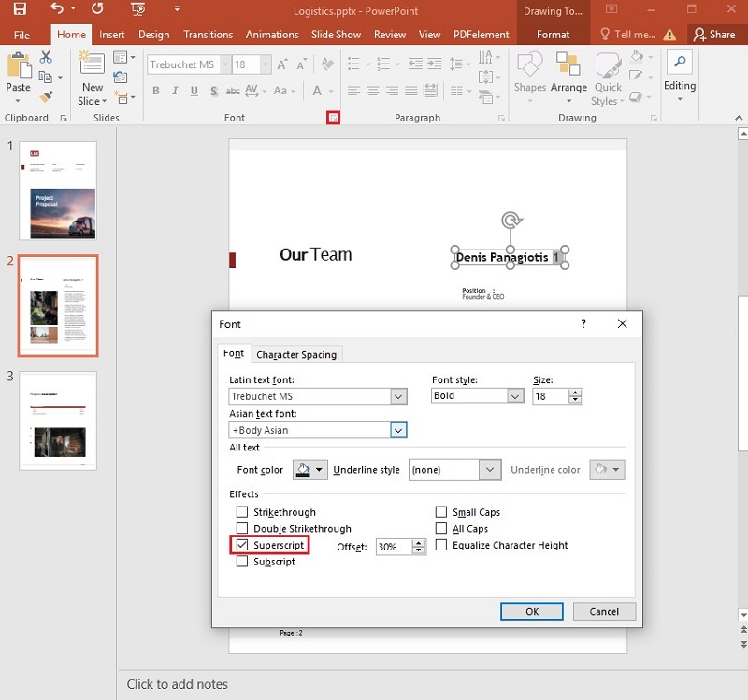Click the Cut scissors icon

46,57
